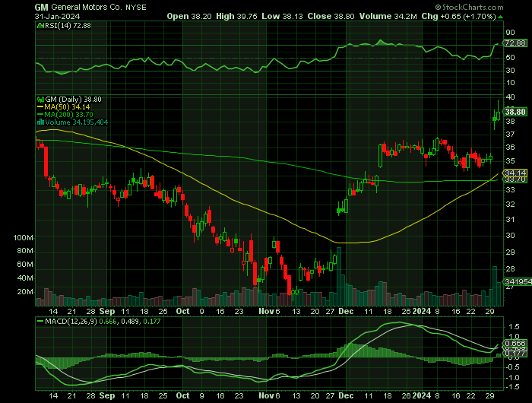Click the 60M volume axis label
Viewport: 532px width, 403px height.
coord(25,265)
